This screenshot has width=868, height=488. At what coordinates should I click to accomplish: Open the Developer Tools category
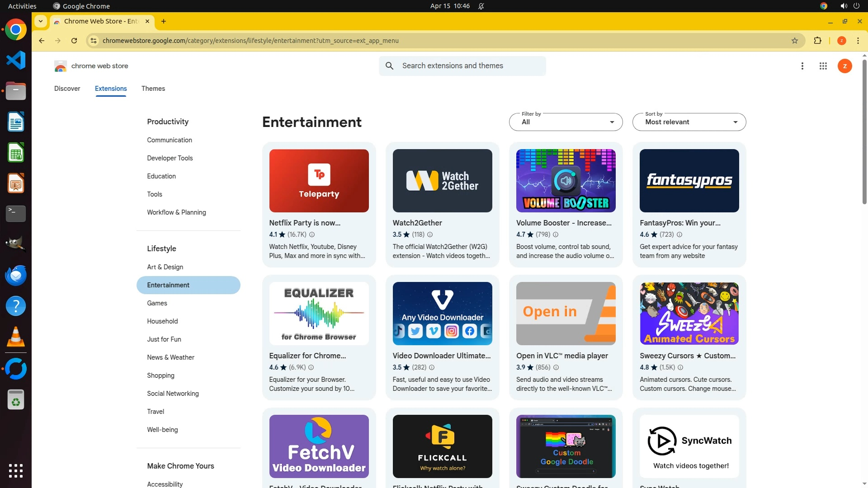[170, 158]
